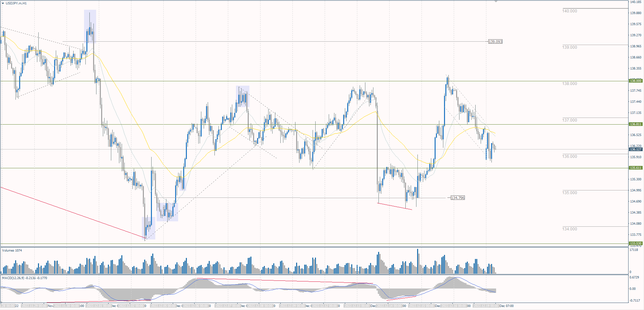Click the 2022.11.29 00:00 date marker
The image size is (644, 310).
tap(35, 306)
